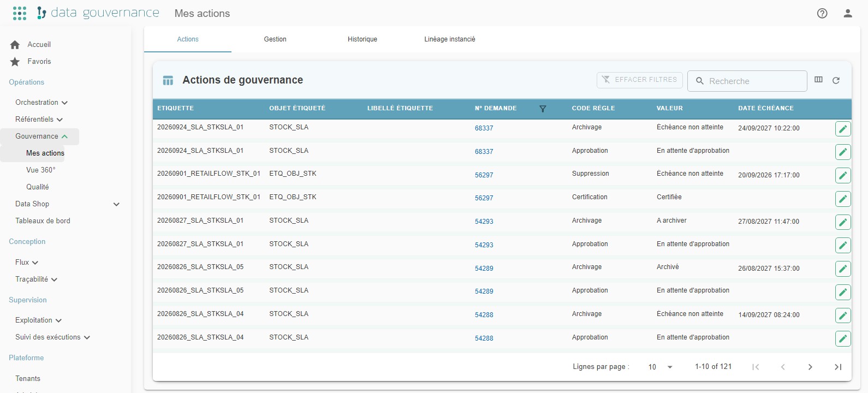Sort by the Etiquette column header
Image resolution: width=868 pixels, height=393 pixels.
point(175,108)
